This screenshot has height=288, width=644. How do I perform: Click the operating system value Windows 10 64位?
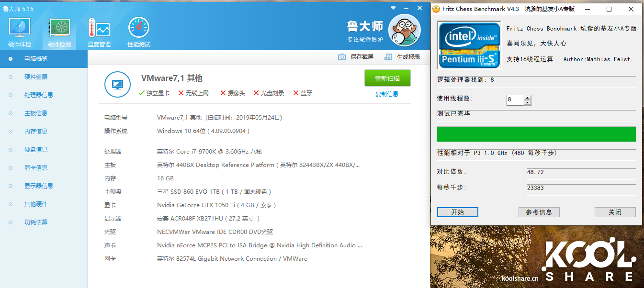pyautogui.click(x=203, y=131)
